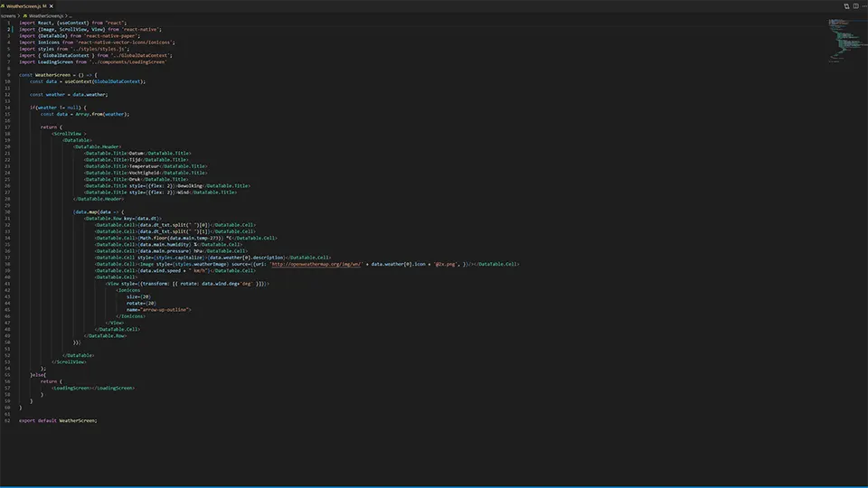Click the 'Vochtigheid' DataTable title text

145,173
